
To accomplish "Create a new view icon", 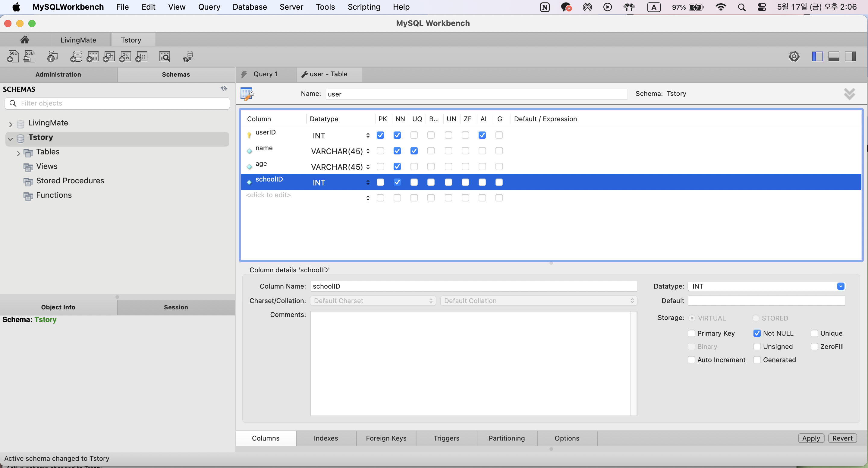I will [109, 56].
